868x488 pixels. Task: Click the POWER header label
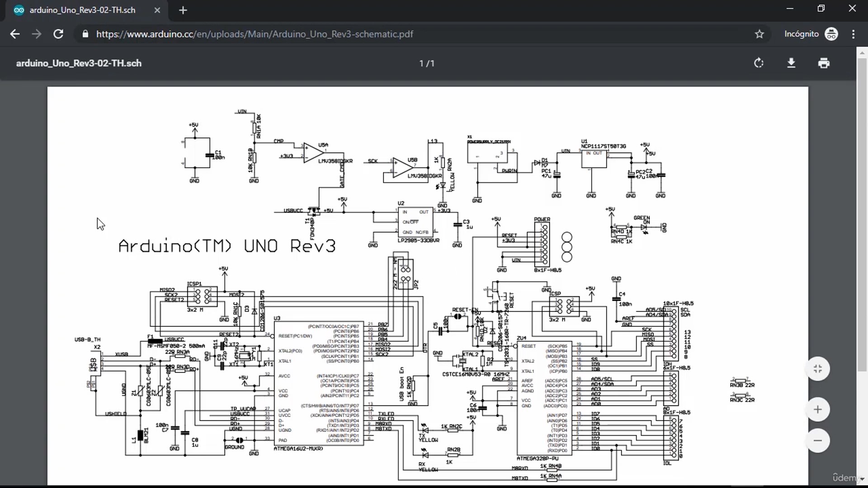(542, 220)
